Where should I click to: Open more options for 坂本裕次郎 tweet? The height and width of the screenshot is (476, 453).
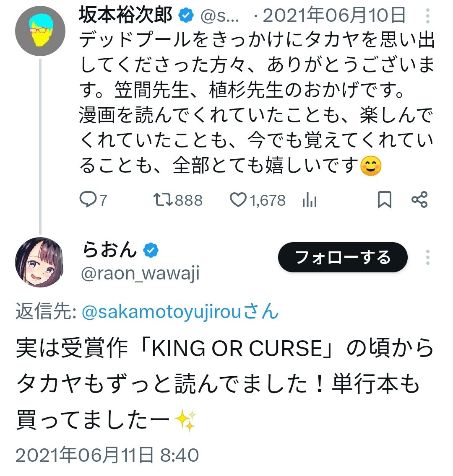(427, 16)
